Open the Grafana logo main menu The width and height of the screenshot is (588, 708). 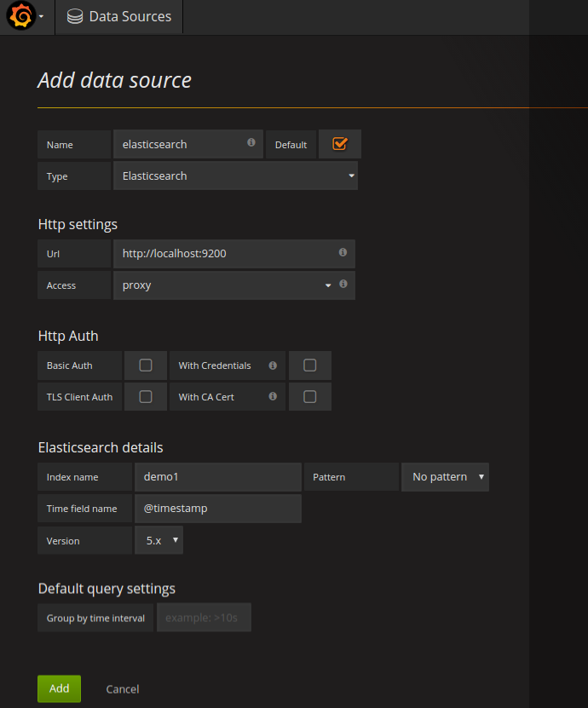pyautogui.click(x=20, y=16)
